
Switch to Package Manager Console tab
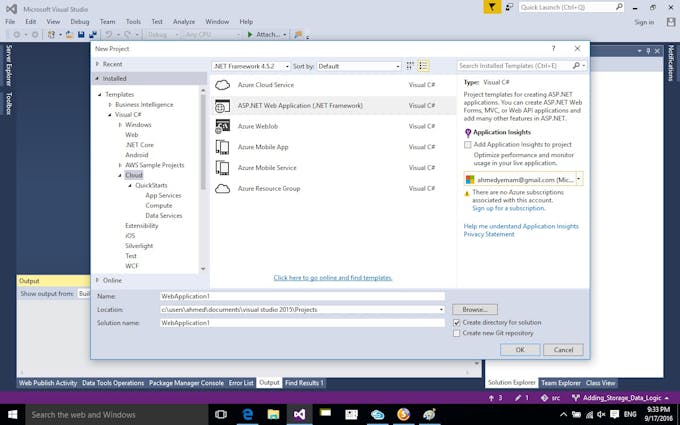tap(186, 383)
